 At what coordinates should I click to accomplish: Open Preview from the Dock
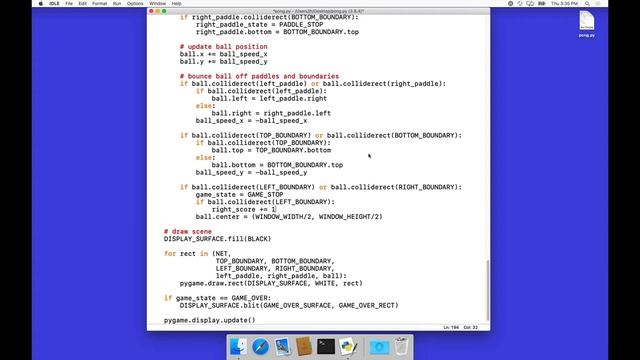(282, 347)
